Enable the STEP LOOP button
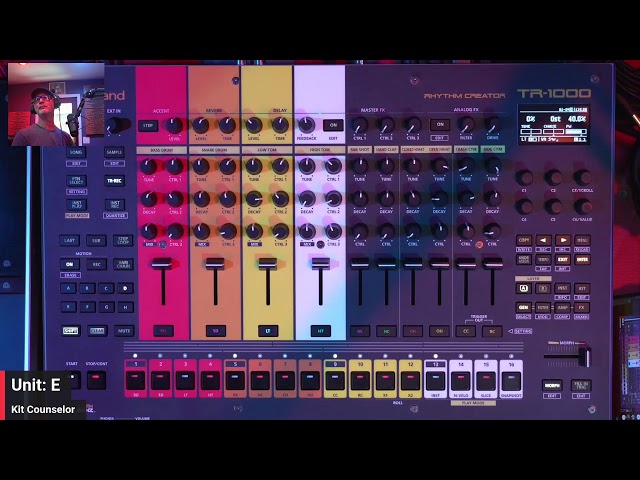The image size is (640, 480). (123, 240)
